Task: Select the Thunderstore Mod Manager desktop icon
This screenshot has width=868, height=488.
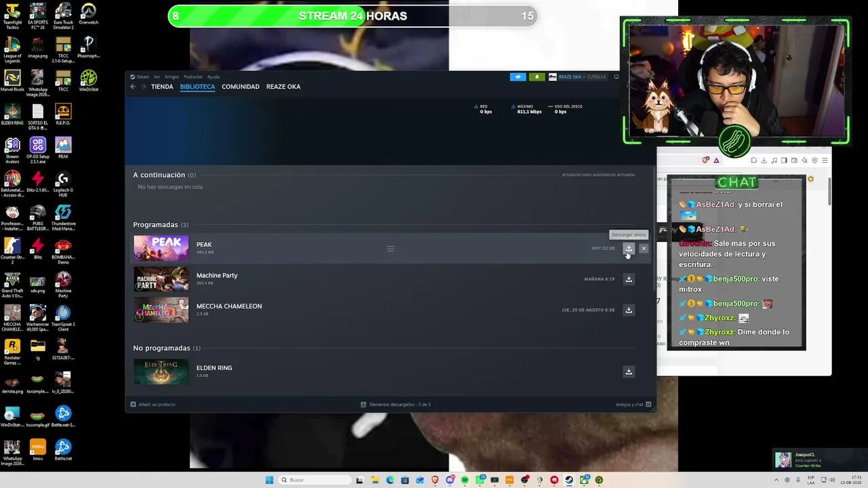Action: 63,217
